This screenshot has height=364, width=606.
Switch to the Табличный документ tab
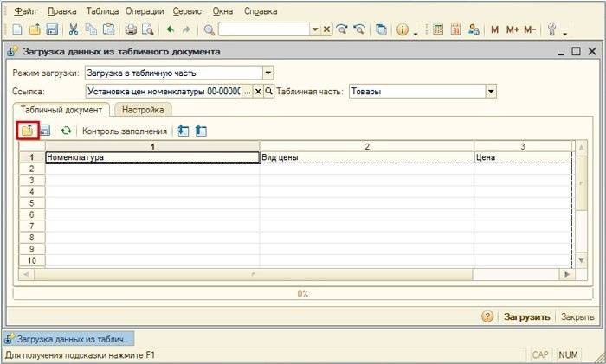tap(61, 110)
